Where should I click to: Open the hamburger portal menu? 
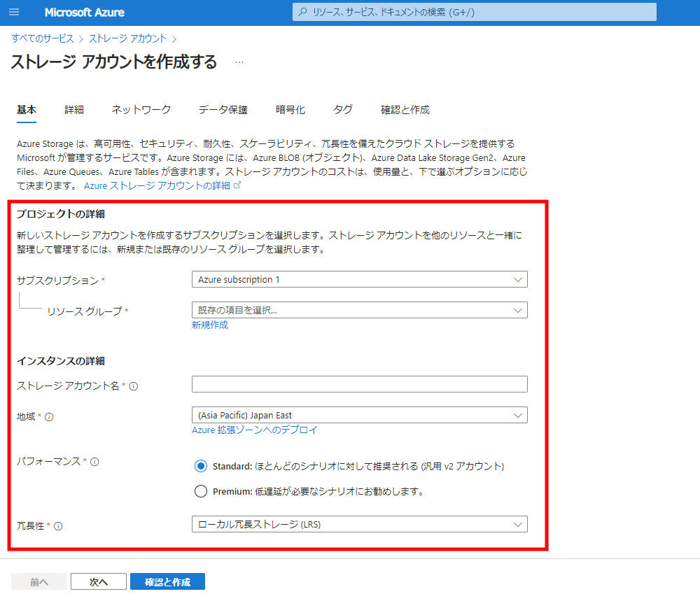click(14, 12)
